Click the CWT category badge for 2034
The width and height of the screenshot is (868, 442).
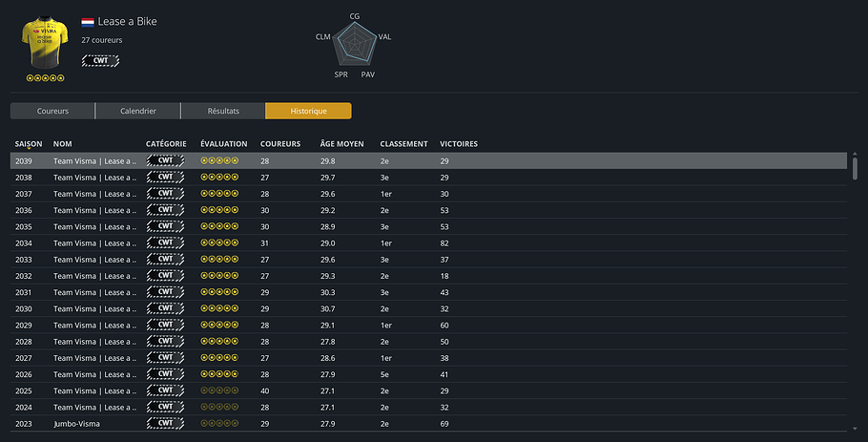(x=166, y=243)
